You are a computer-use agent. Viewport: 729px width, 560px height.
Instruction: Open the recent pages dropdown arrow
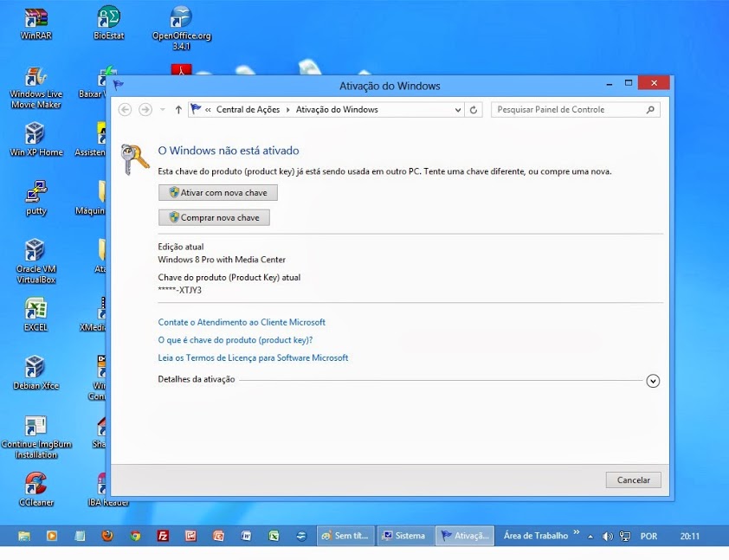[x=161, y=110]
